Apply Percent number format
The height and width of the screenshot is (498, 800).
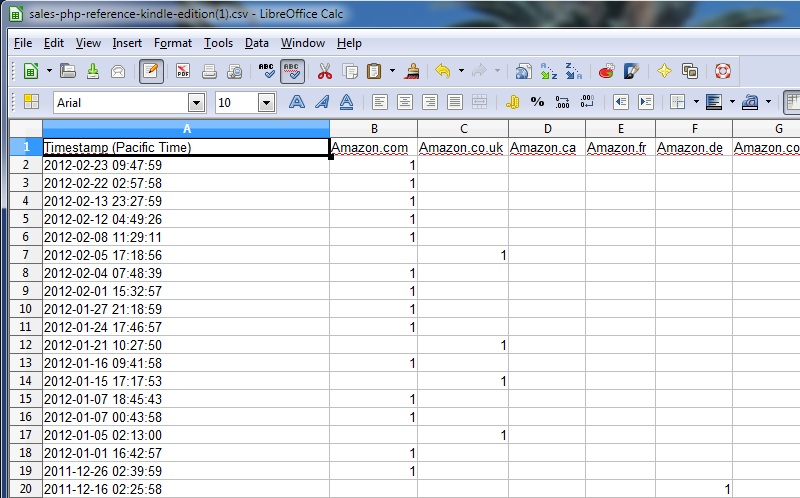coord(537,102)
